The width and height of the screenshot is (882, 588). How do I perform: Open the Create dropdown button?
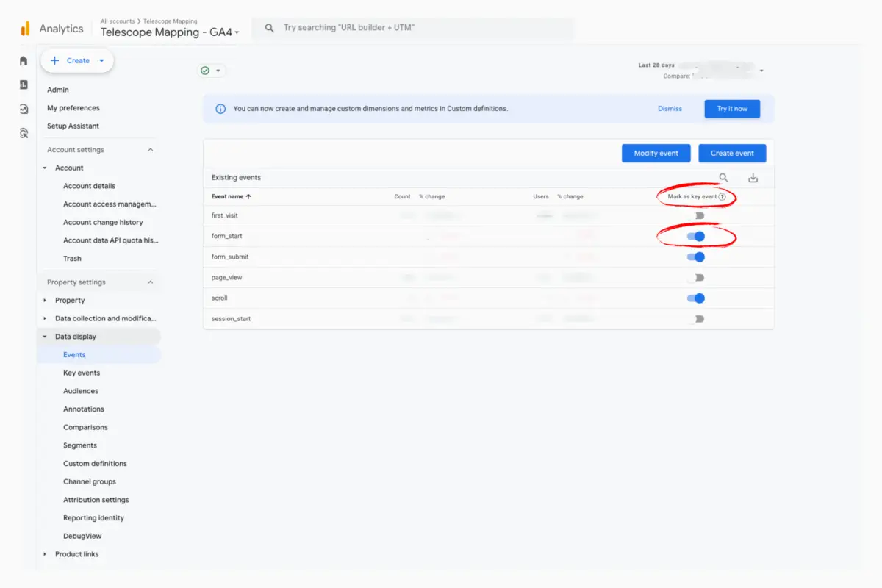77,61
